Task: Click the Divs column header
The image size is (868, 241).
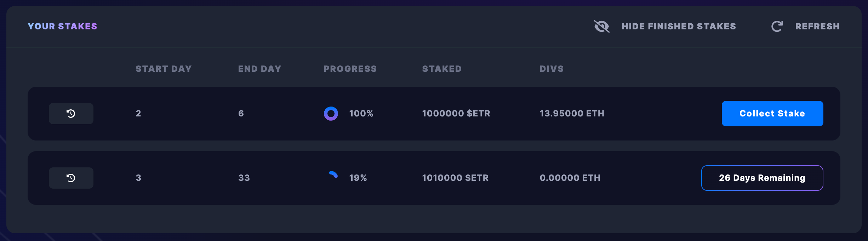Action: coord(552,69)
